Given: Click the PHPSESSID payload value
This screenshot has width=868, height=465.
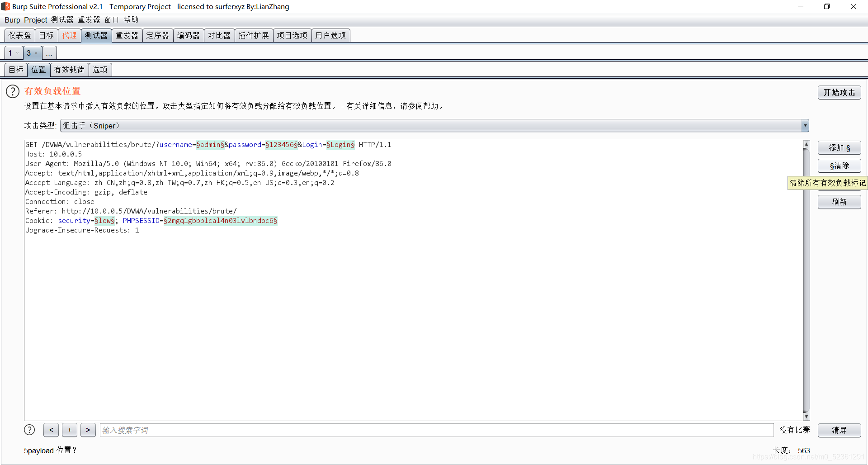Looking at the screenshot, I should [220, 221].
